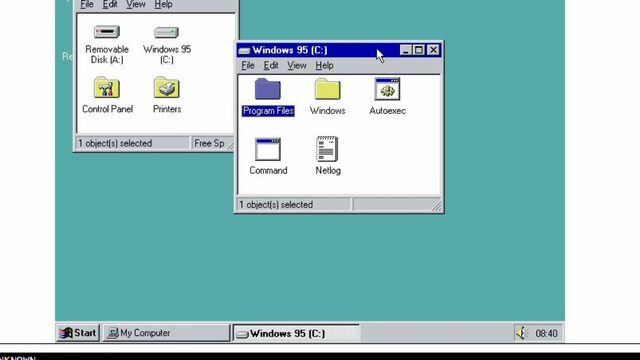The image size is (640, 360).
Task: Open the File menu in the Windows 95 (C:) window
Action: coord(248,65)
